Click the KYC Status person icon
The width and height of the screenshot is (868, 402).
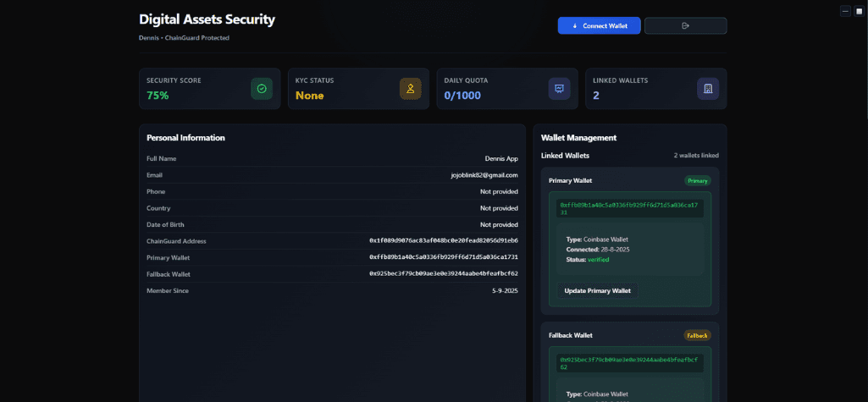coord(410,89)
